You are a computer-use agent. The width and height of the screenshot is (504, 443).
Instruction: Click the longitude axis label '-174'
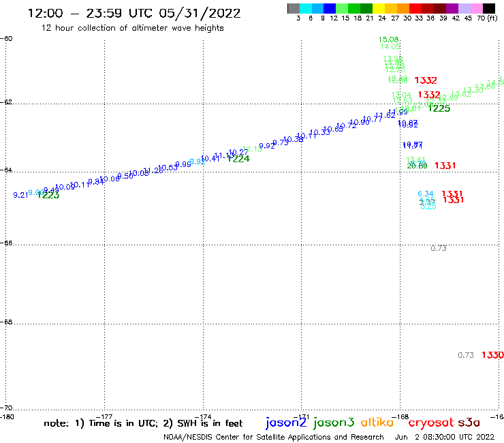click(x=203, y=416)
